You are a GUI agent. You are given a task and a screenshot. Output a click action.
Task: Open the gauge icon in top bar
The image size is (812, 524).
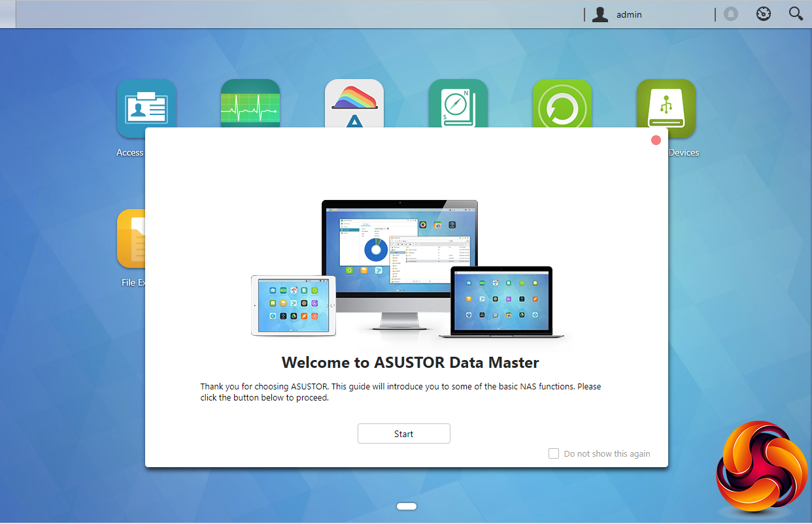pyautogui.click(x=764, y=14)
